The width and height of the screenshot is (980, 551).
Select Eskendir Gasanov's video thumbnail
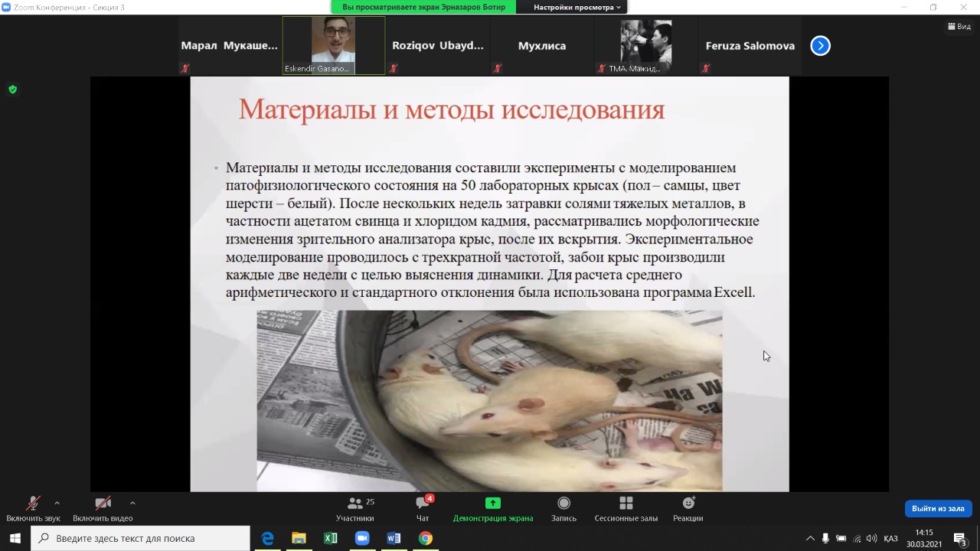click(334, 45)
